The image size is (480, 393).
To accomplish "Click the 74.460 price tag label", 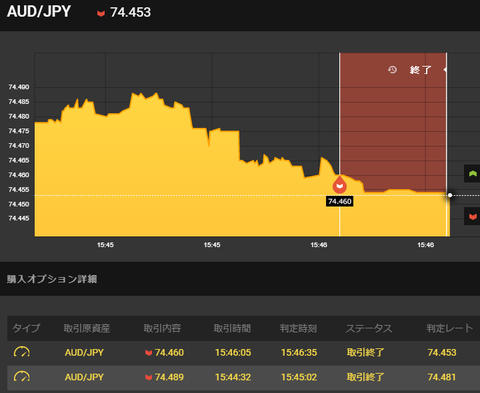I will (x=340, y=201).
